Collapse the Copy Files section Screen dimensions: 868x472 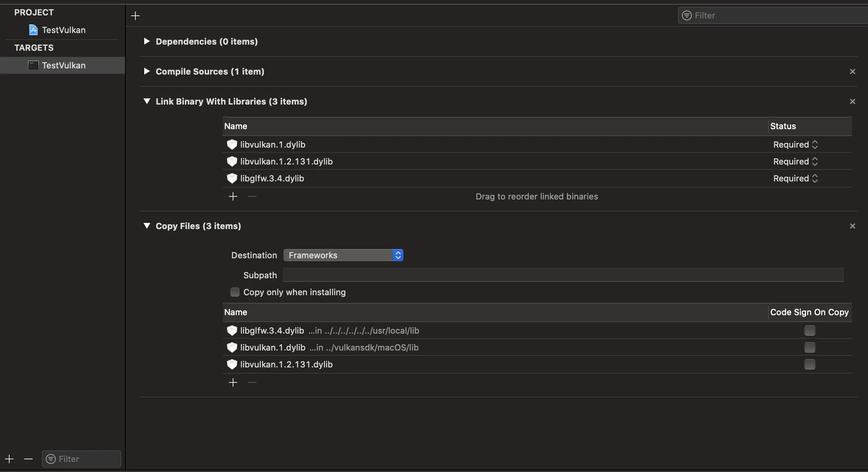pyautogui.click(x=147, y=226)
